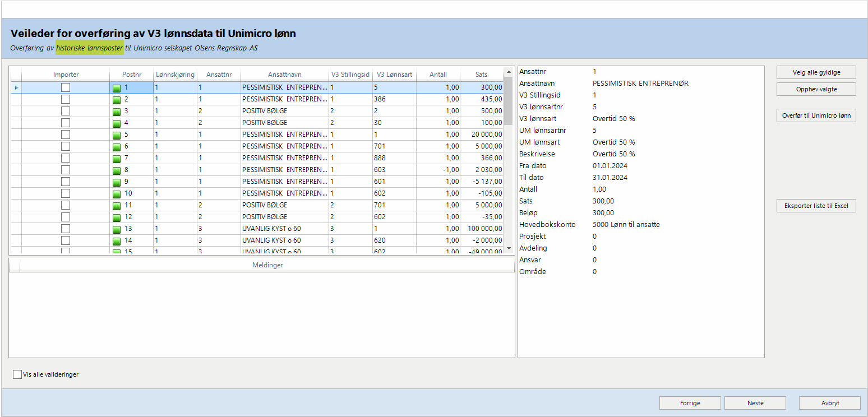Click green status icon for post 14
Viewport: 868px width, 417px height.
tap(117, 241)
